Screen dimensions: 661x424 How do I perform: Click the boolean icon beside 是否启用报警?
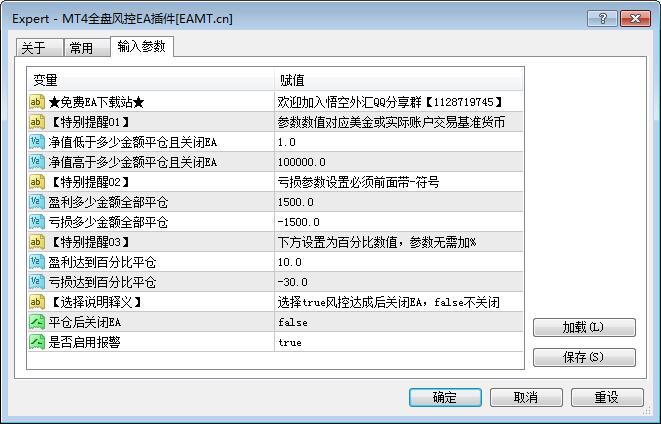(x=37, y=342)
